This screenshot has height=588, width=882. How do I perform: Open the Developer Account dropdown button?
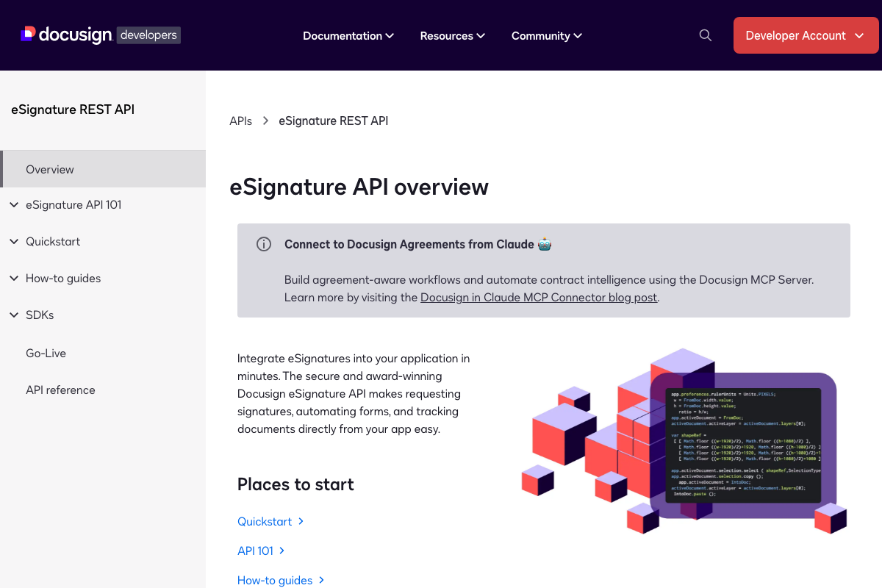pyautogui.click(x=806, y=35)
